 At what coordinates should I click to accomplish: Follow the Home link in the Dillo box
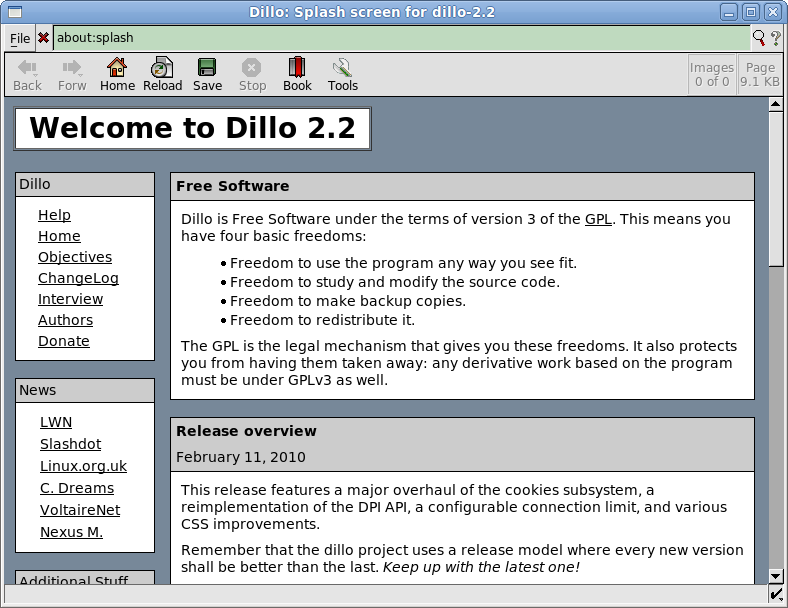(x=59, y=236)
